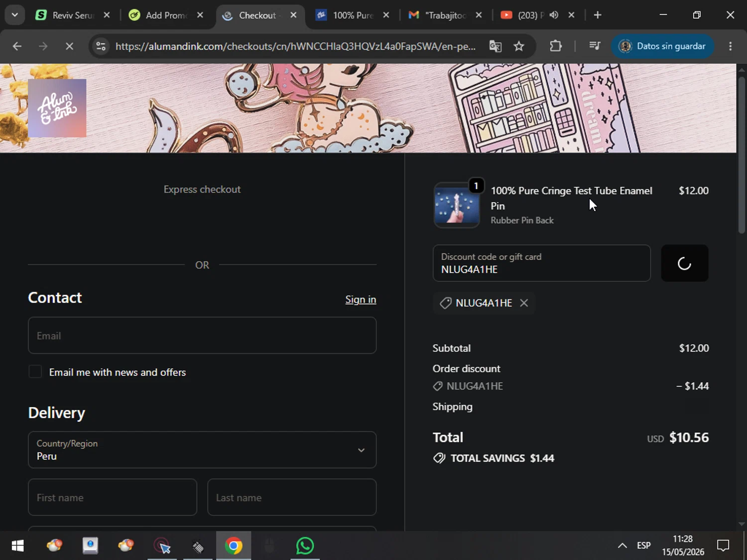Focus the Last name field
Viewport: 747px width, 560px height.
pyautogui.click(x=292, y=497)
